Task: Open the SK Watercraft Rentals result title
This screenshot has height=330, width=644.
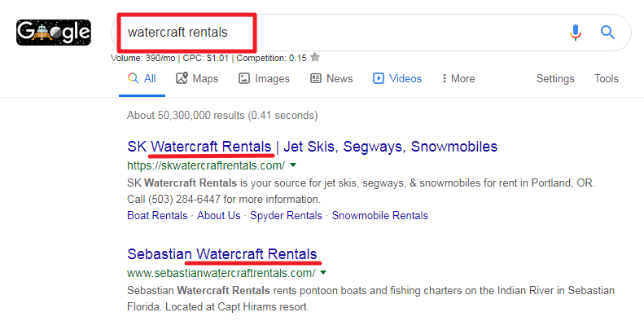Action: [312, 147]
